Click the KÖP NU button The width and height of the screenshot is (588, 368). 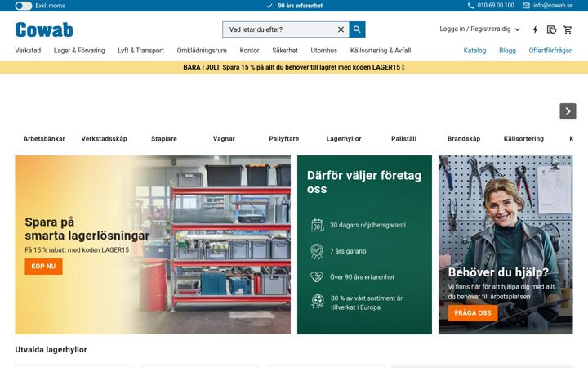[43, 267]
